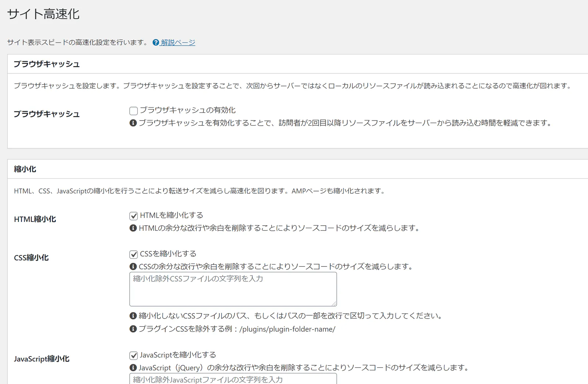Click the resize grip of the CSS exclusion textarea

[x=334, y=303]
